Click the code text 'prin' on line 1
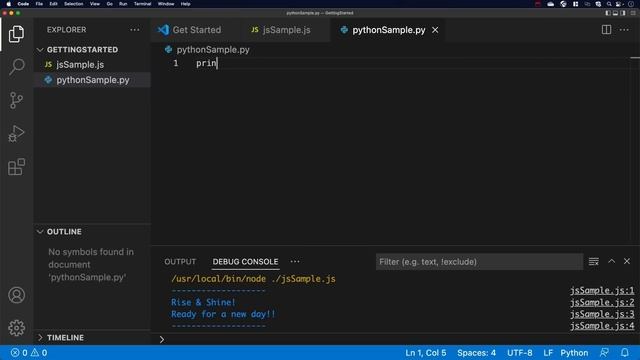The height and width of the screenshot is (360, 640). [206, 63]
